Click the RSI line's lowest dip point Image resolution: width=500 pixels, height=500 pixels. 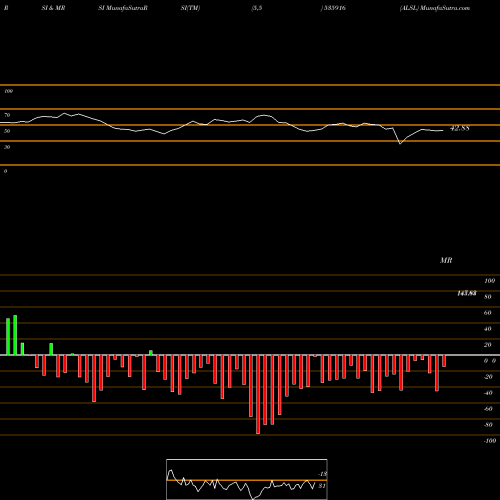(400, 144)
